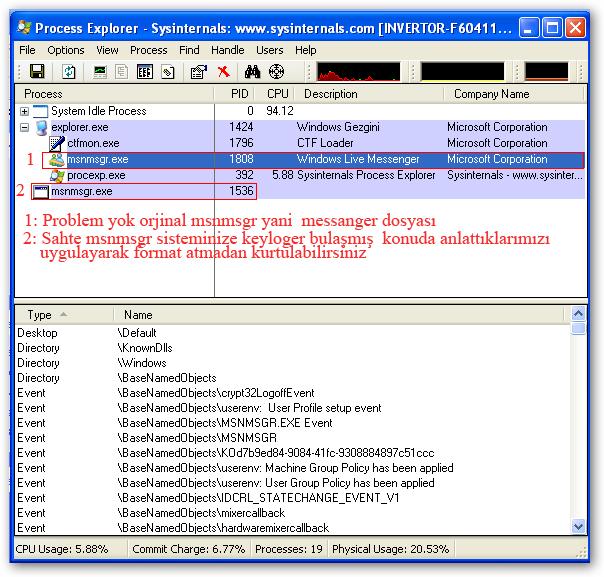Click the binoculars Find Handle icon

252,72
